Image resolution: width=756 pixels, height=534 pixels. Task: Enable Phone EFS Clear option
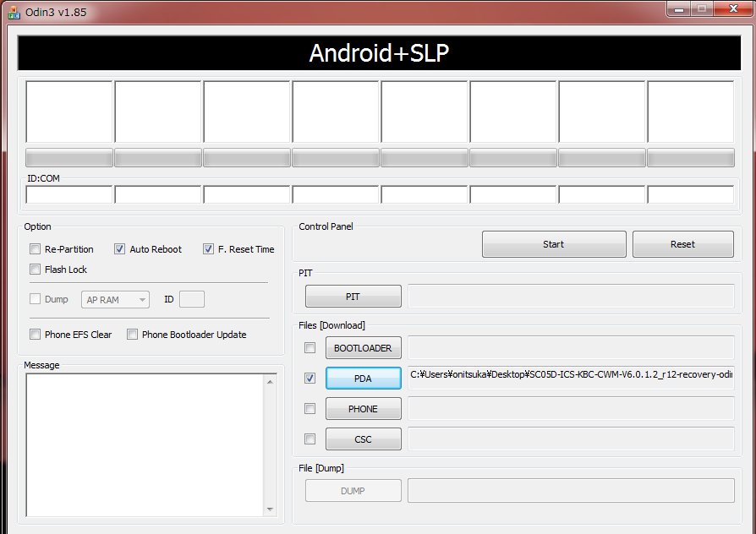36,335
